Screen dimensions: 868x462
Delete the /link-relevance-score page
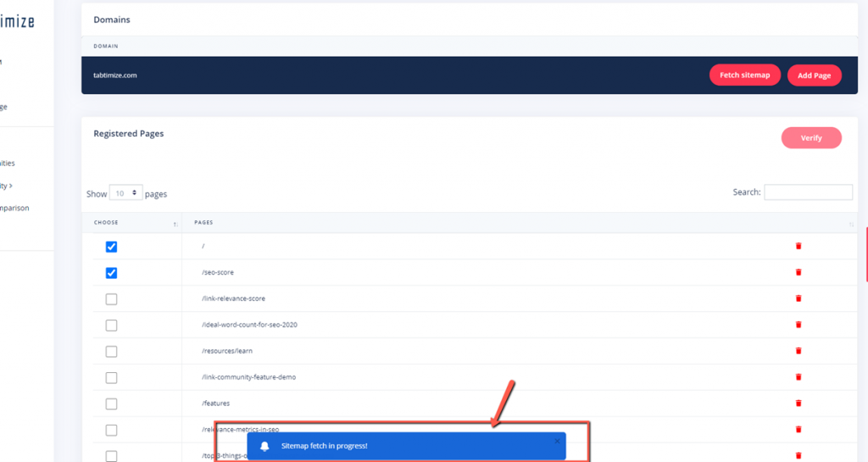click(798, 298)
